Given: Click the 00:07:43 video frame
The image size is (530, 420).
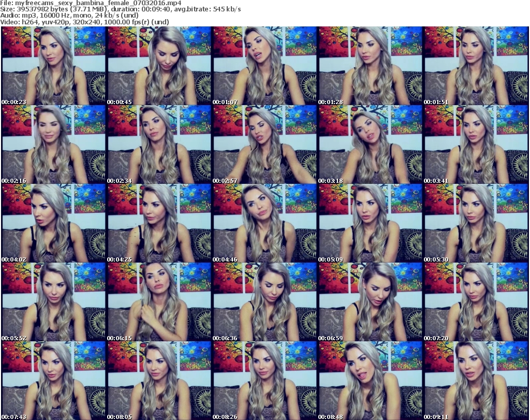Looking at the screenshot, I should pyautogui.click(x=53, y=381).
